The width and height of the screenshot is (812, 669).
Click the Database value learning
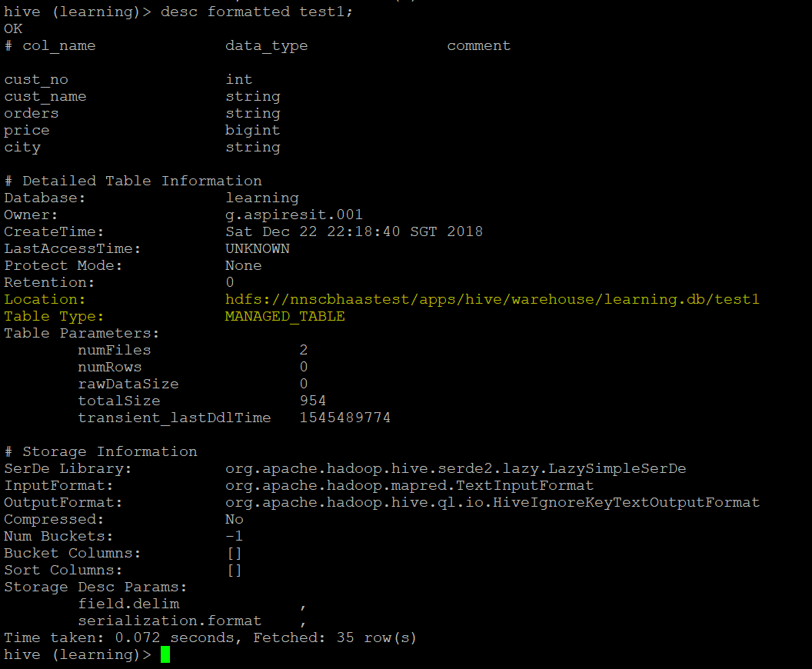pos(262,198)
